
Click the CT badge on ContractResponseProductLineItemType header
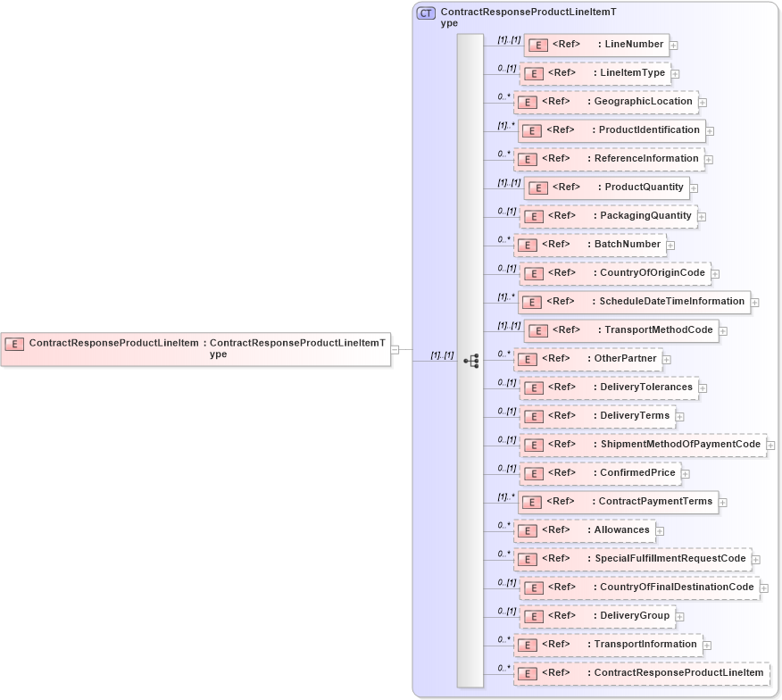click(424, 12)
